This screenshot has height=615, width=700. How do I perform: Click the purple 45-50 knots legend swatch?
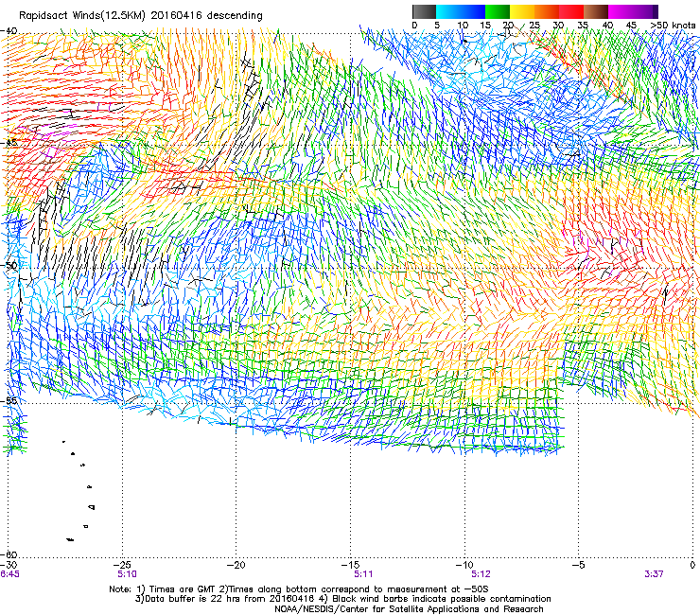[645, 11]
